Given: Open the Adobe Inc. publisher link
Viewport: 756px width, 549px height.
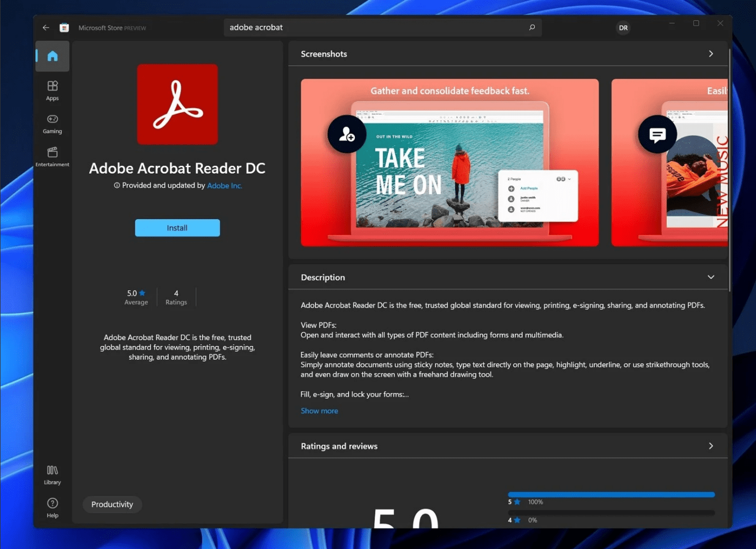Looking at the screenshot, I should [225, 185].
